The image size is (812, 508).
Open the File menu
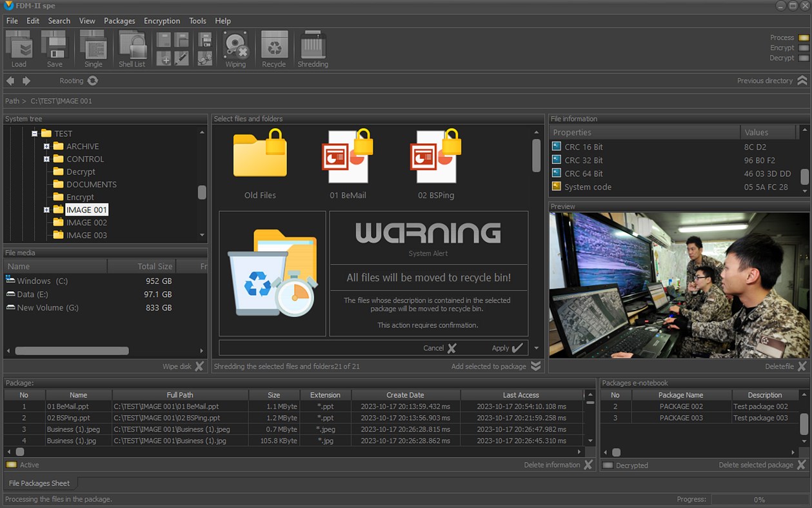click(x=12, y=21)
